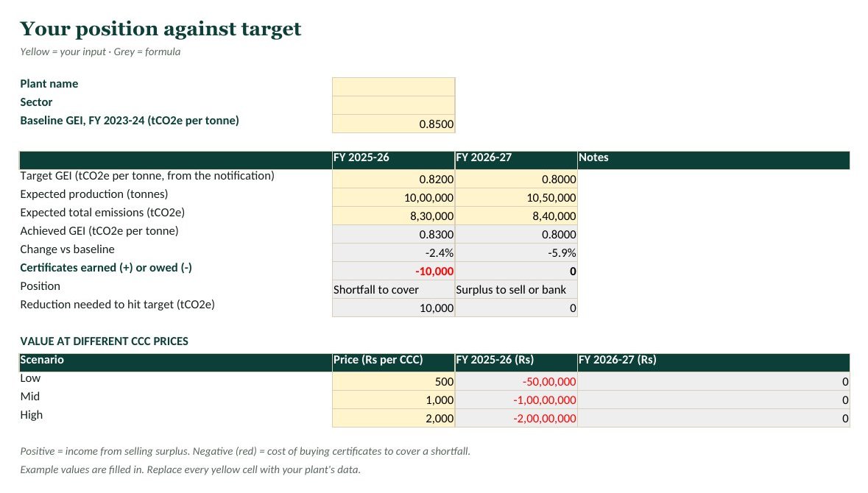Click the 'VALUE AT DIFFERENT CCC PRICES' heading
Screen dimensions: 868x493
click(x=104, y=341)
